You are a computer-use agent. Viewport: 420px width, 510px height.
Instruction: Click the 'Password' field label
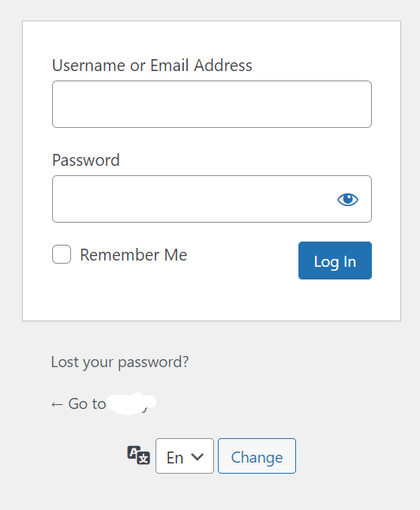[x=86, y=160]
